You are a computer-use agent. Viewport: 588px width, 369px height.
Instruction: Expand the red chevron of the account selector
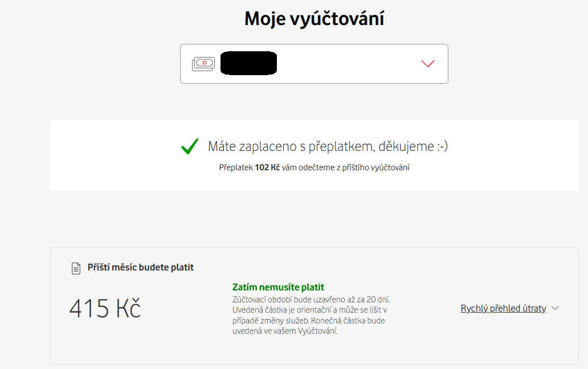(x=427, y=64)
